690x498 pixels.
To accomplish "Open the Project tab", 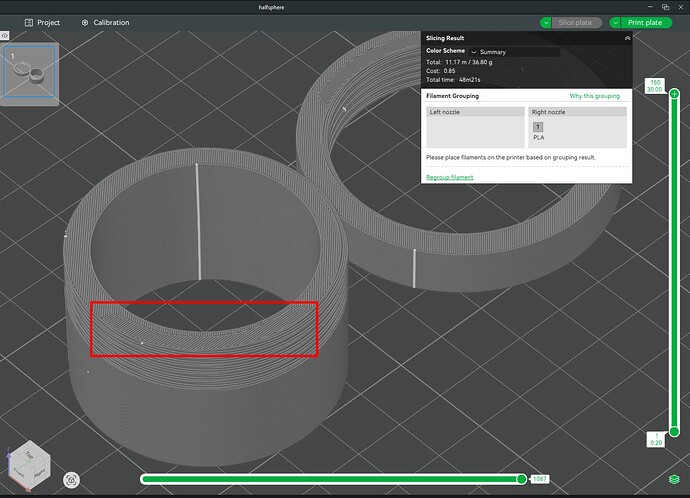I will coord(42,22).
